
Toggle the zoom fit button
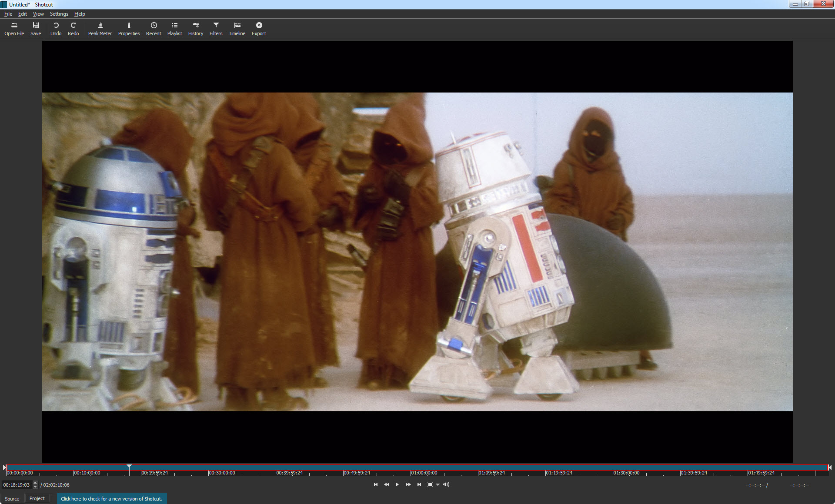tap(430, 484)
